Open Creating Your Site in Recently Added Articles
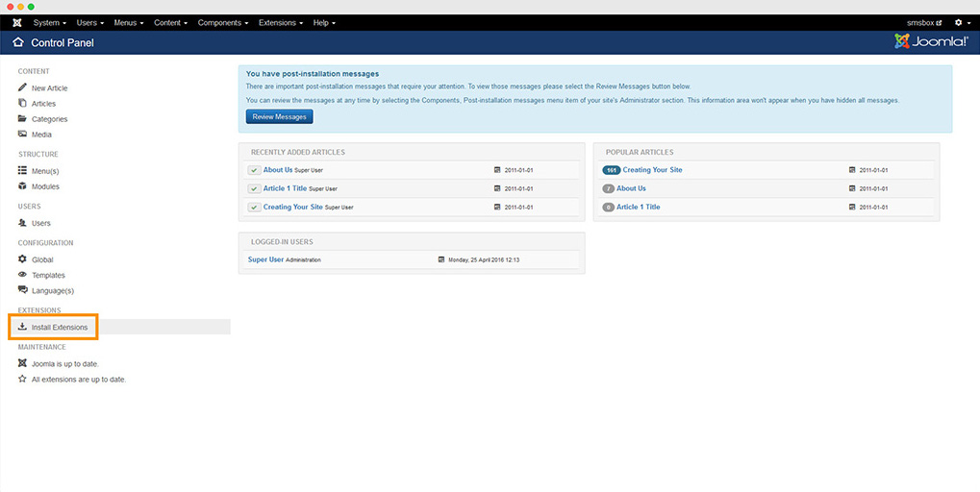Viewport: 980px width, 492px height. point(293,208)
